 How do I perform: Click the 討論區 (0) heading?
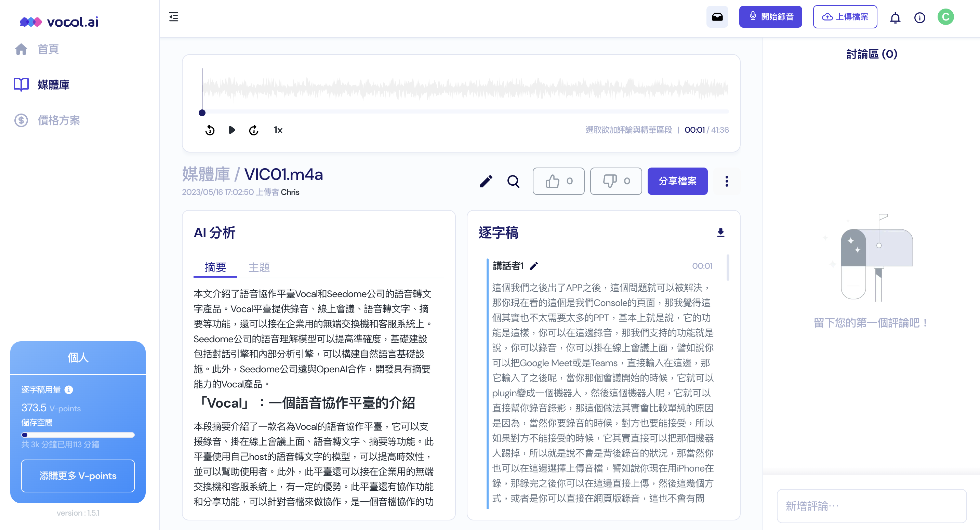tap(872, 54)
